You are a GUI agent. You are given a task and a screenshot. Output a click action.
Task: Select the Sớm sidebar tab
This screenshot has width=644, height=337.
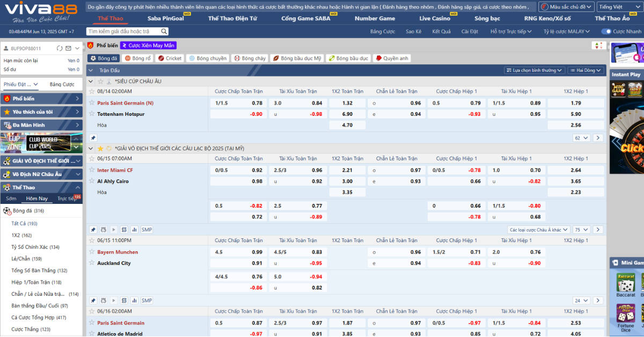click(11, 199)
